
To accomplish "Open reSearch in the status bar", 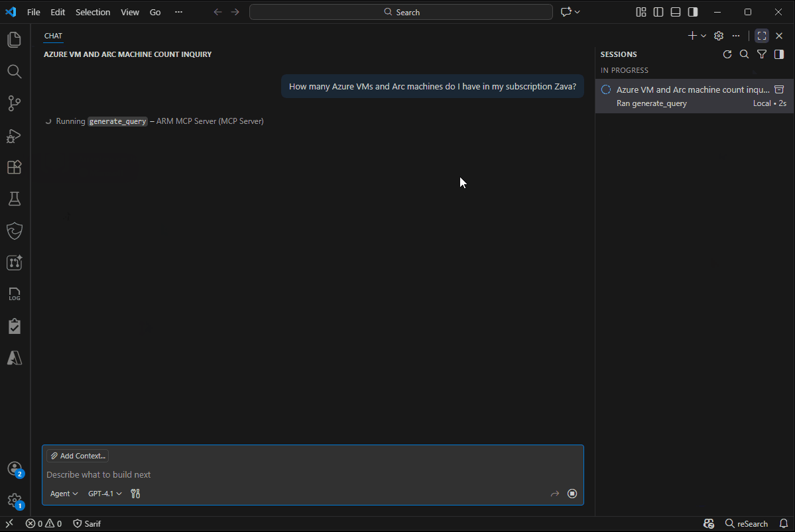I will pos(747,524).
